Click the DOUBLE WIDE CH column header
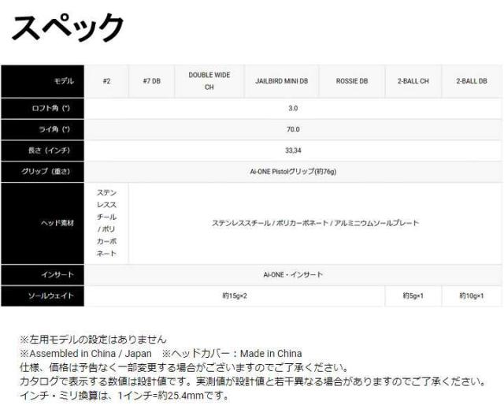Viewport: 504px width, 420px height. (x=209, y=81)
